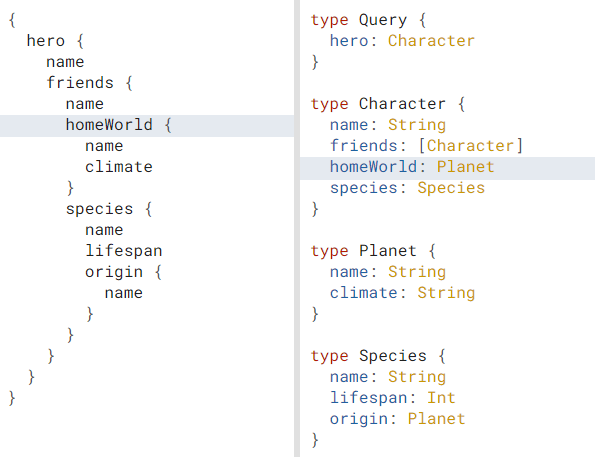Screen dimensions: 595x457
Task: Click the 'lifespan' field in the query
Action: (x=124, y=251)
